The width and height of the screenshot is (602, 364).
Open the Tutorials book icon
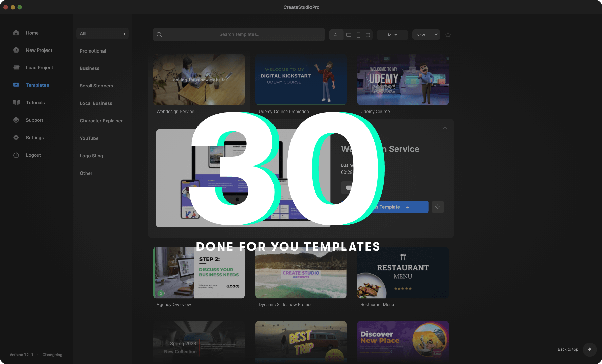16,103
